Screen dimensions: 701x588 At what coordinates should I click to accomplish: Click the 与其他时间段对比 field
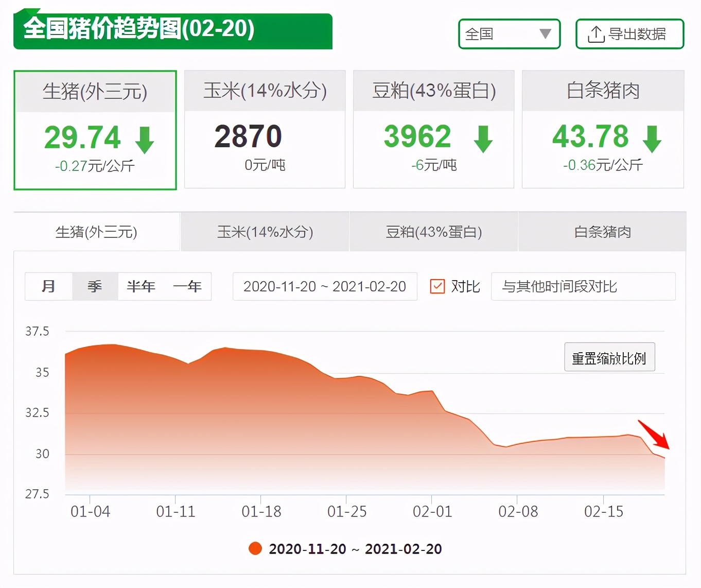583,286
